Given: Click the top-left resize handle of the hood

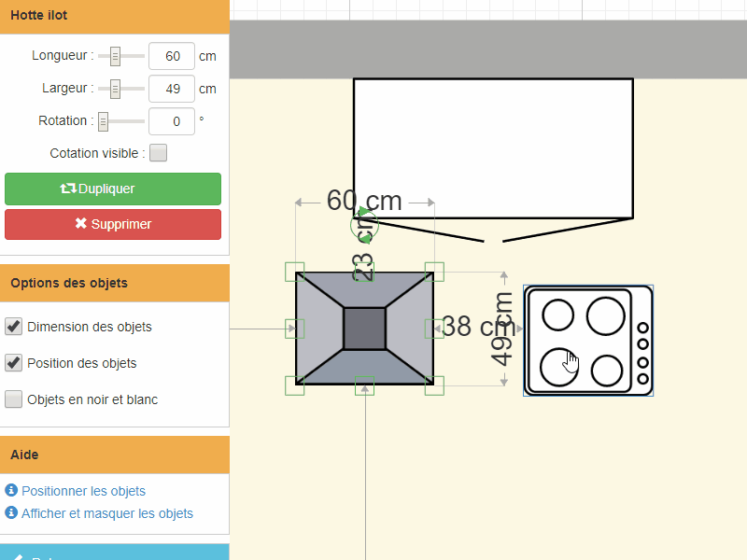Looking at the screenshot, I should tap(295, 272).
